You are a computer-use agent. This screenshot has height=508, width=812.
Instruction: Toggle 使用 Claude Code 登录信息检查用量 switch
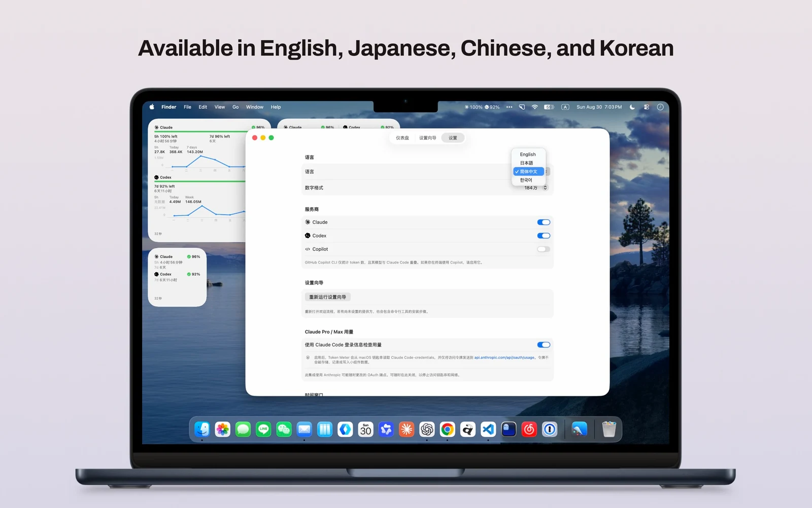544,344
